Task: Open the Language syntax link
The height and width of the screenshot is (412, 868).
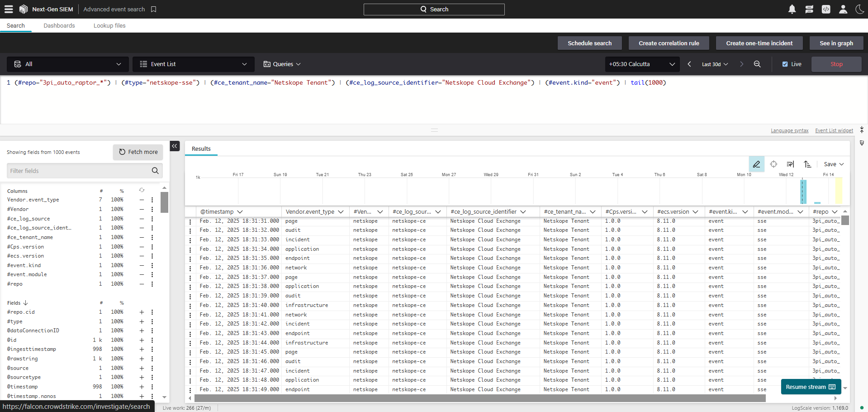Action: click(790, 131)
